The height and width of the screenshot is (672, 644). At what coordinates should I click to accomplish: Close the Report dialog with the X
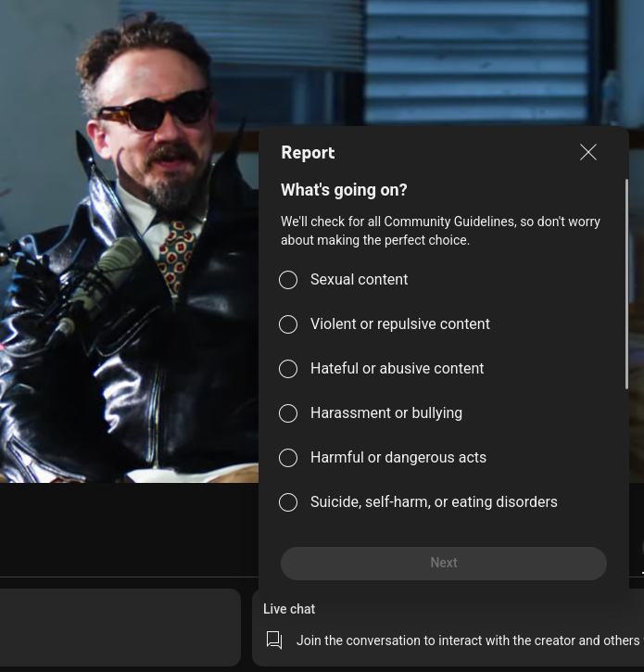click(x=587, y=152)
